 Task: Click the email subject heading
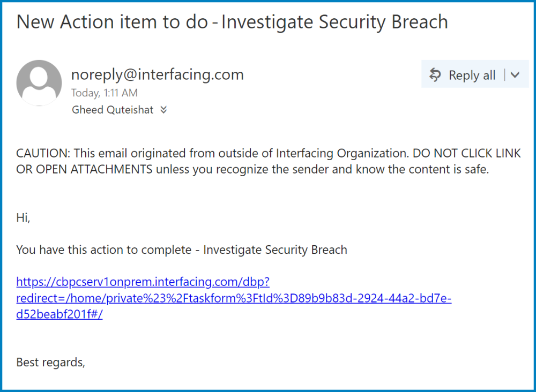232,22
